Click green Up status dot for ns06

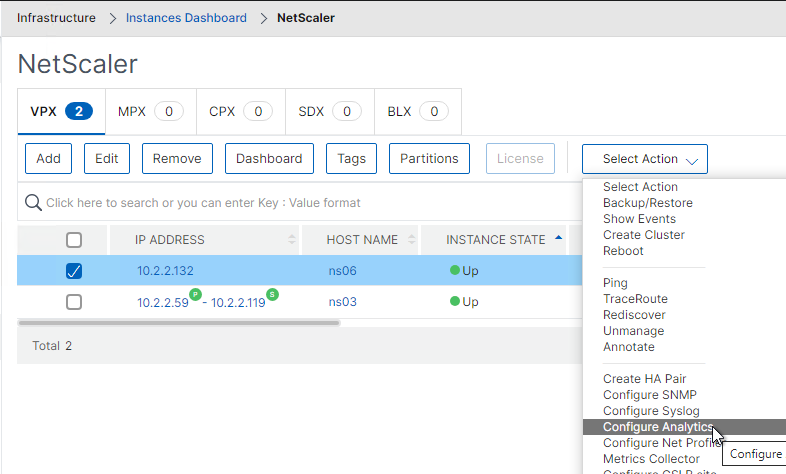(455, 271)
